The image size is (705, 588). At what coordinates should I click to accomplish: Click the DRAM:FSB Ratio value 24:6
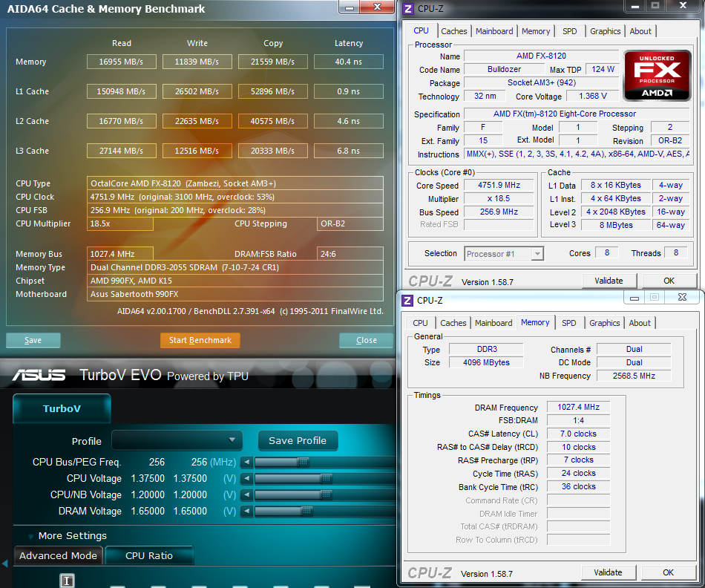pyautogui.click(x=350, y=254)
